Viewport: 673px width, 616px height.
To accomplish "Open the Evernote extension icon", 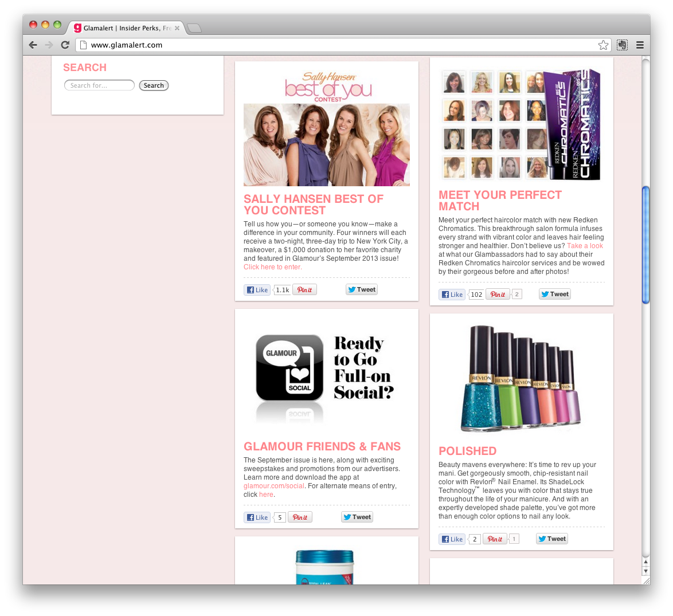I will click(622, 45).
